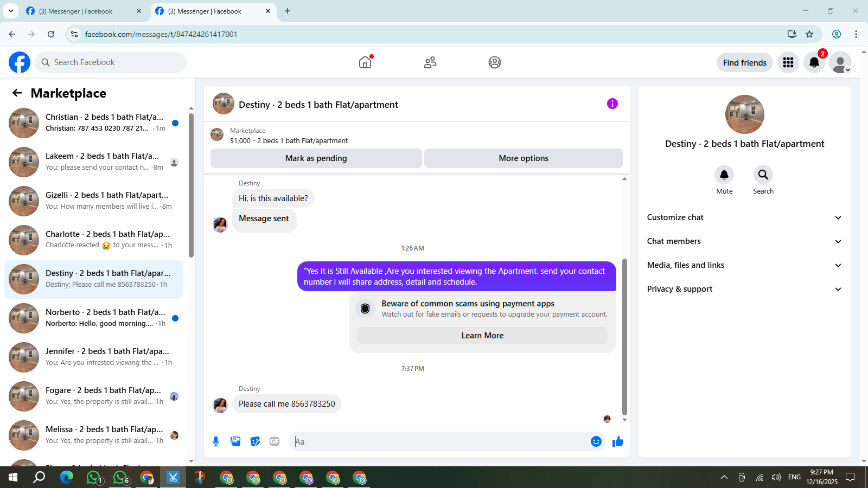Open the notifications bell with badge 2
The height and width of the screenshot is (488, 868).
(x=814, y=62)
